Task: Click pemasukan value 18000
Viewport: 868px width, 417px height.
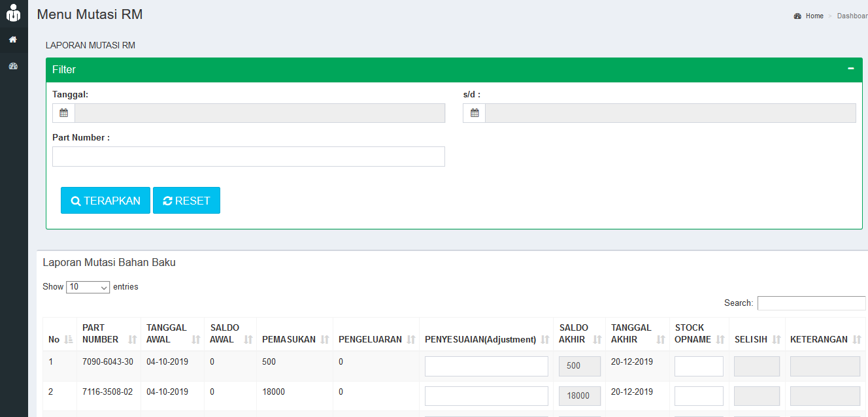Action: coord(273,392)
